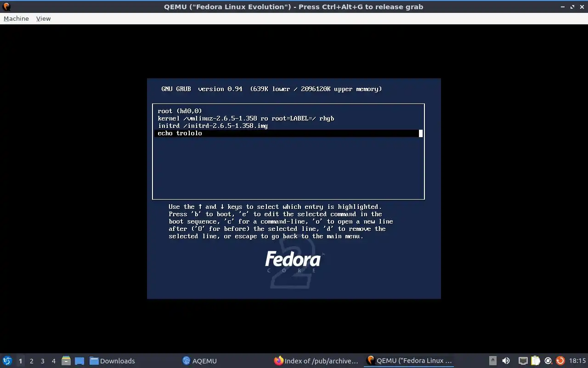Switch to workspace 1

20,361
